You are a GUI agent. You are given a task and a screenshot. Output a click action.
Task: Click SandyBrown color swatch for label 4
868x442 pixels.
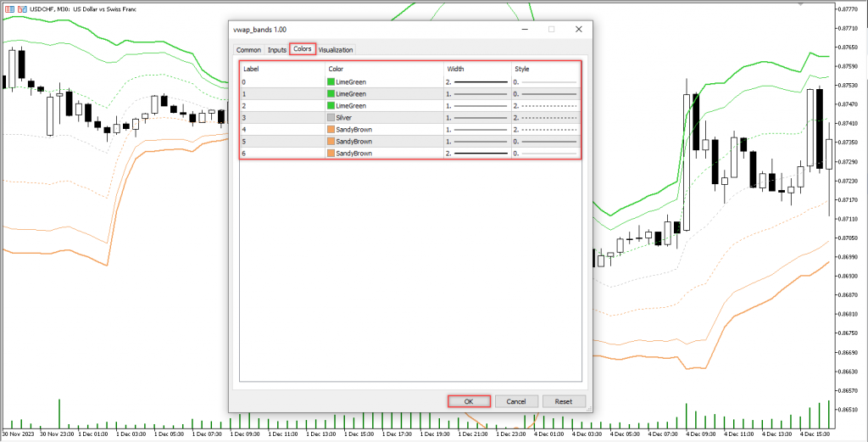(x=331, y=130)
